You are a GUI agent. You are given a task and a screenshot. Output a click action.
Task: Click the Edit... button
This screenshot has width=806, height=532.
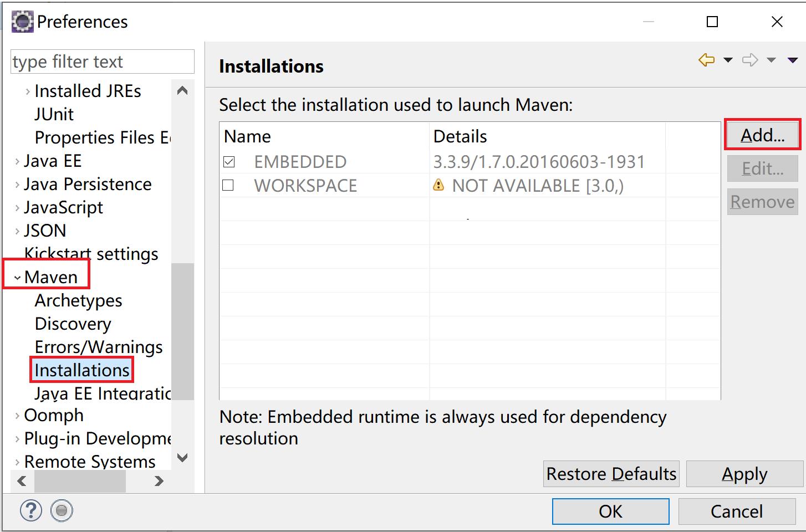tap(762, 168)
